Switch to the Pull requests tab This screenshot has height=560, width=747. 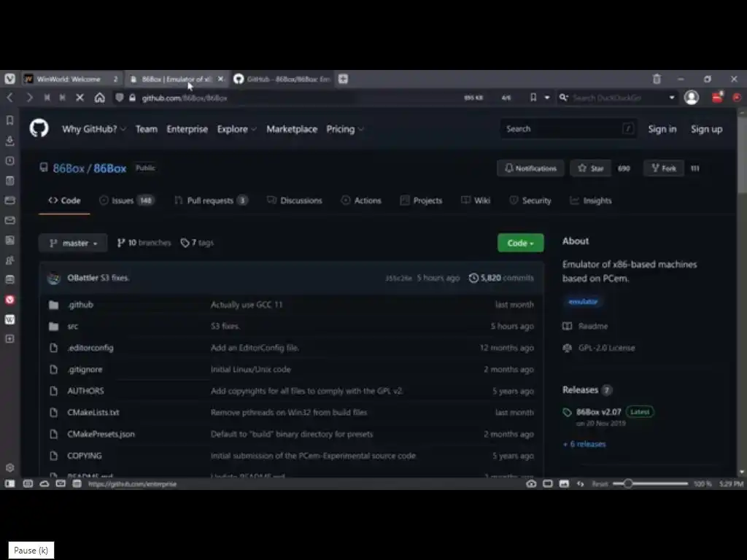[x=211, y=201]
